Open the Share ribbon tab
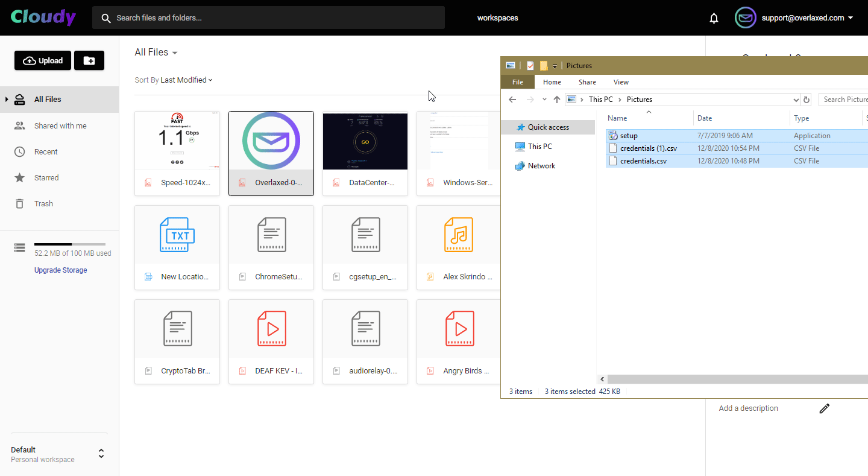Viewport: 868px width, 476px height. coord(587,82)
